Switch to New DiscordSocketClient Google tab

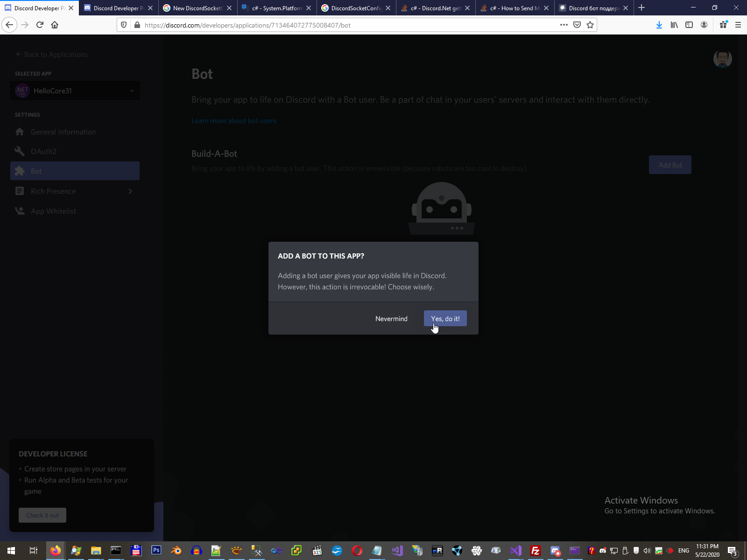(x=198, y=8)
